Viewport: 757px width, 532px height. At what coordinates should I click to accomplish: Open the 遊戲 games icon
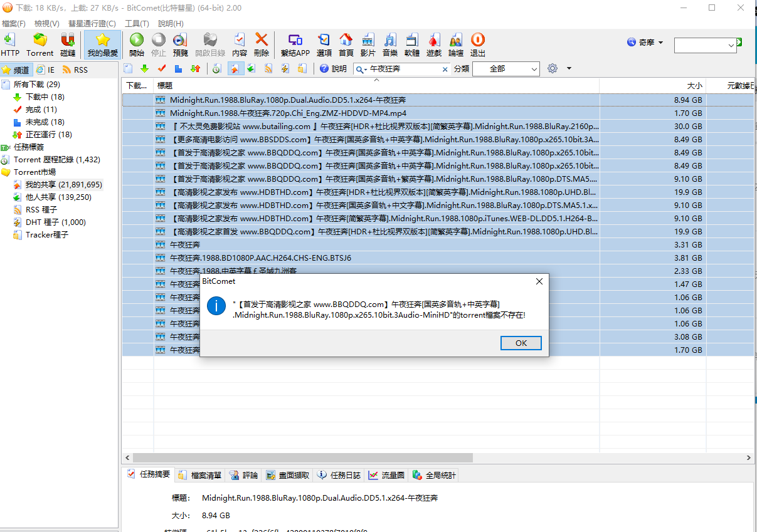click(x=434, y=45)
